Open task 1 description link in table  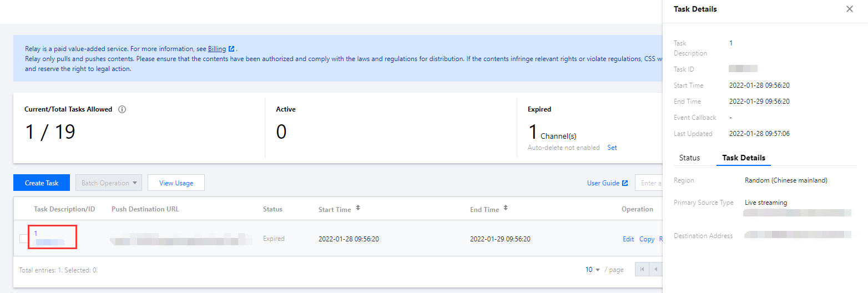pyautogui.click(x=36, y=234)
